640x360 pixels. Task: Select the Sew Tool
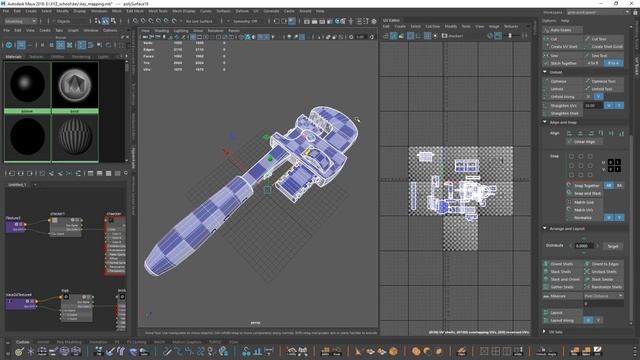click(604, 55)
